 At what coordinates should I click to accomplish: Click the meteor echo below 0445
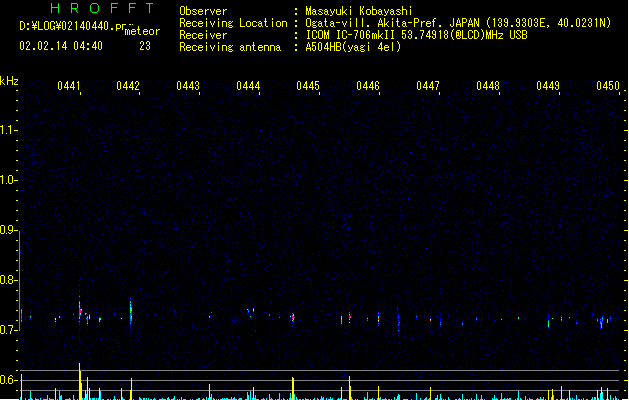293,317
